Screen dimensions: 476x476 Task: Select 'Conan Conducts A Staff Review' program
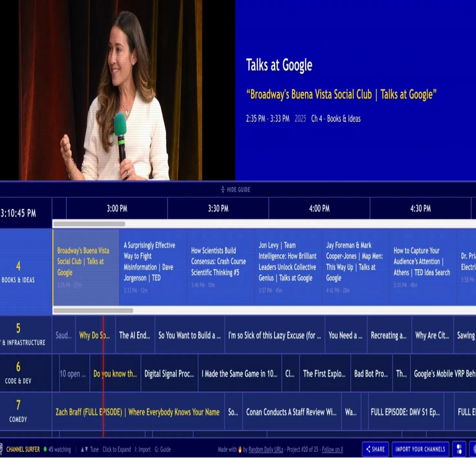(292, 412)
